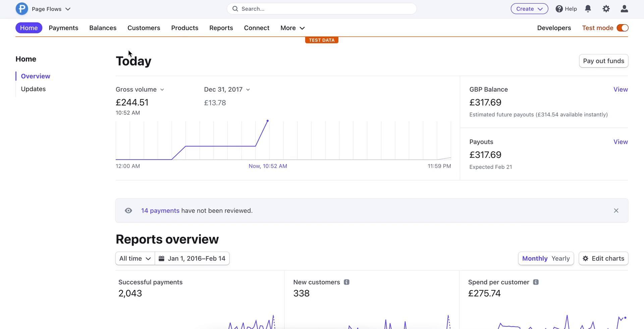Click the Pay out funds button

click(x=603, y=61)
